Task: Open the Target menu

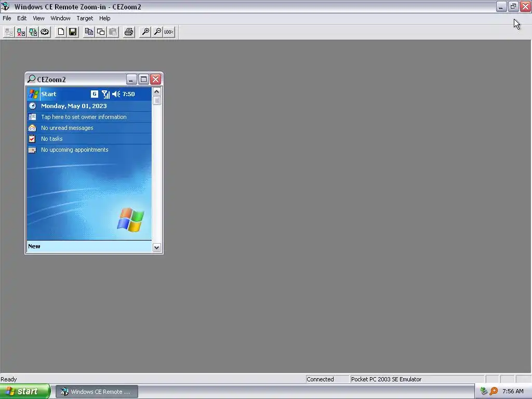Action: [85, 18]
